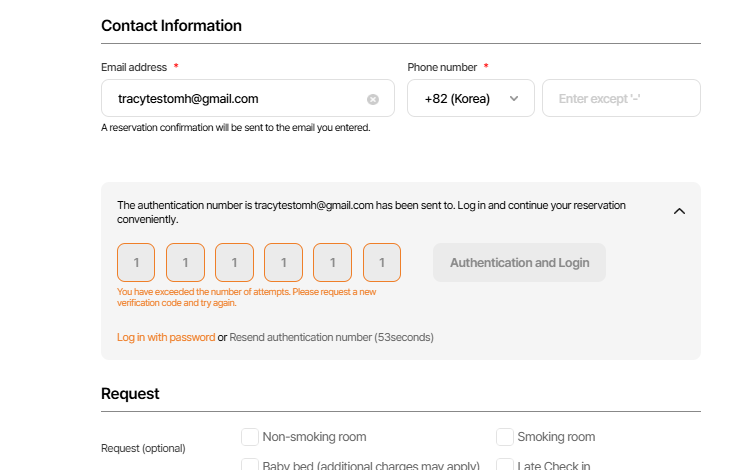Click the third verification code box
The width and height of the screenshot is (735, 470).
pos(234,263)
